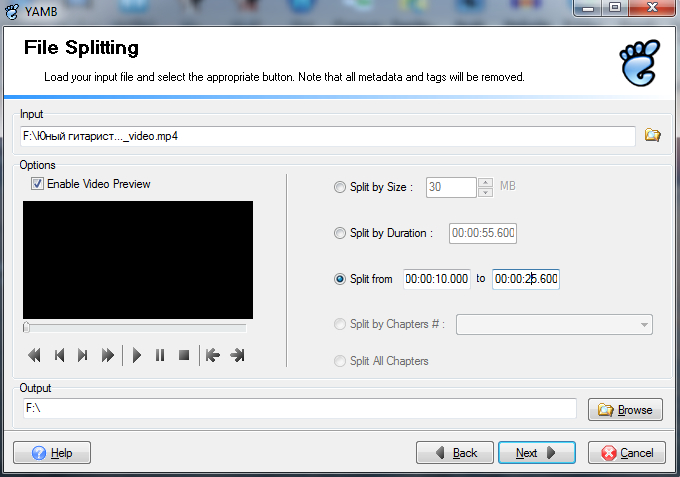The image size is (680, 477).
Task: Select Split by Duration option
Action: 340,233
